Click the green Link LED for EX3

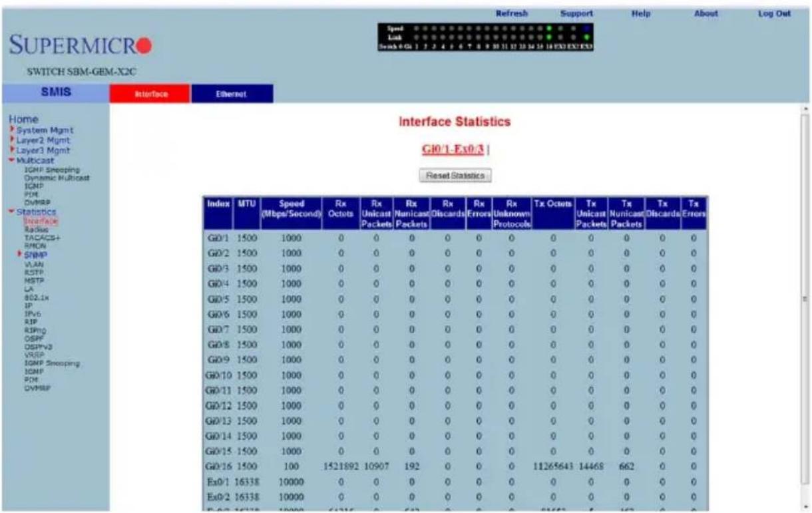click(587, 37)
